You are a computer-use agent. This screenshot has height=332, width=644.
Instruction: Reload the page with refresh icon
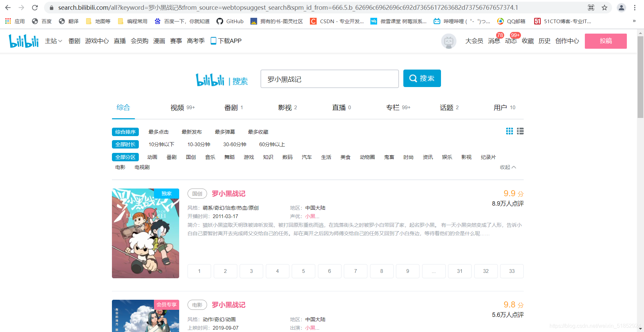pyautogui.click(x=35, y=7)
